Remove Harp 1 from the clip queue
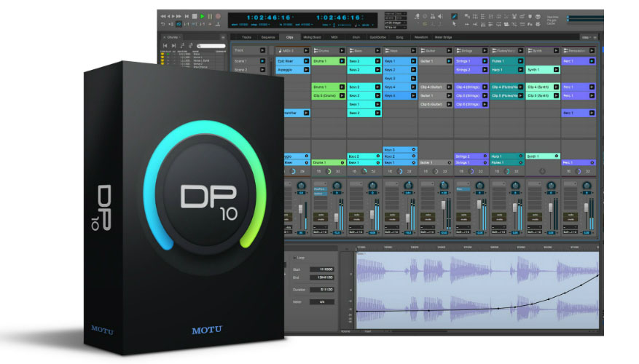The width and height of the screenshot is (639, 364). click(x=521, y=157)
